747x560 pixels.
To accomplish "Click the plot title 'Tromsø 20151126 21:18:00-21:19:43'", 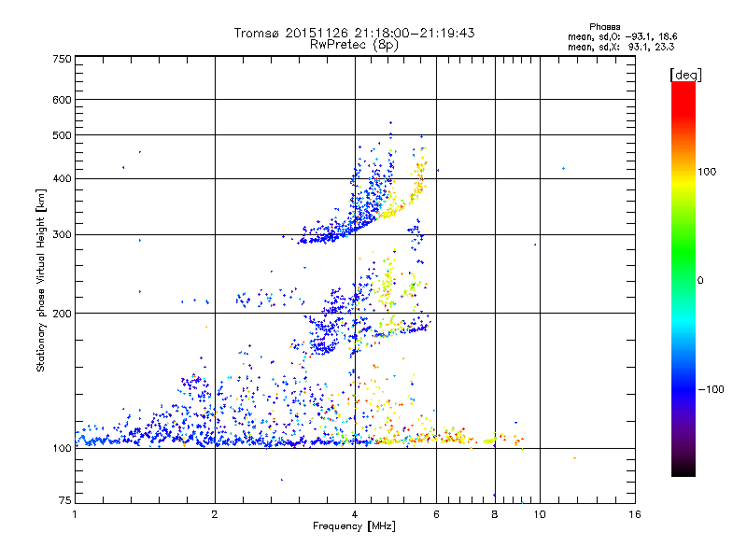I will point(354,33).
